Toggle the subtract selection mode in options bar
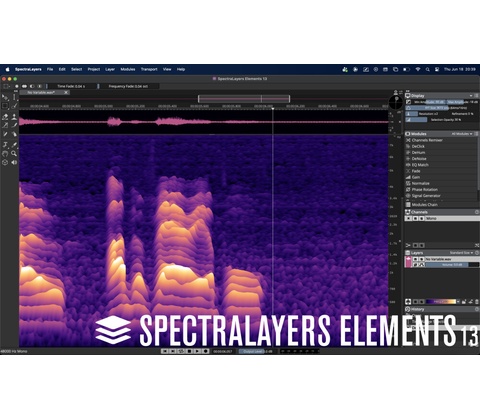 click(32, 86)
